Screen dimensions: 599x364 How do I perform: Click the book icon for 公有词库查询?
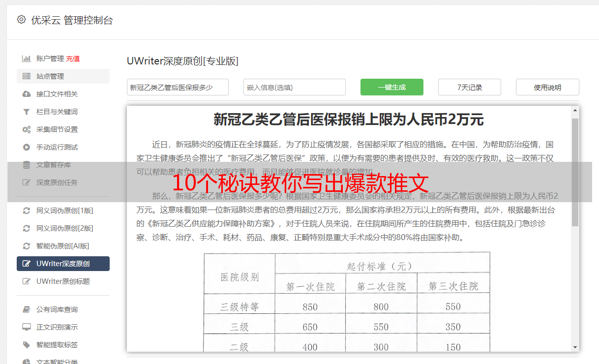pyautogui.click(x=26, y=309)
